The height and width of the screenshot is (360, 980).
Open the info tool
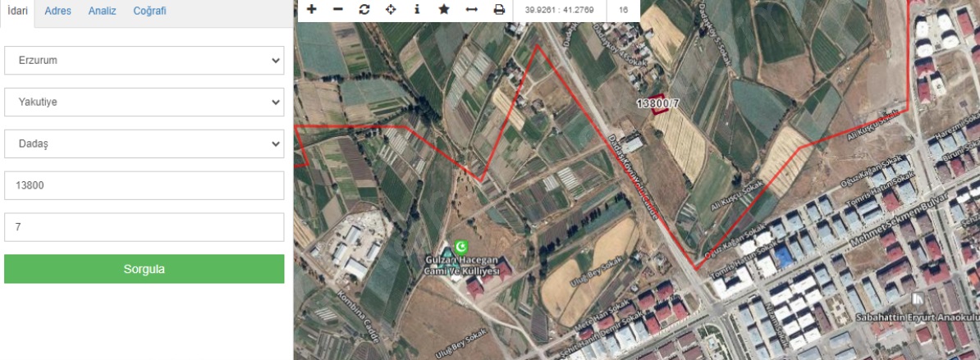point(417,9)
